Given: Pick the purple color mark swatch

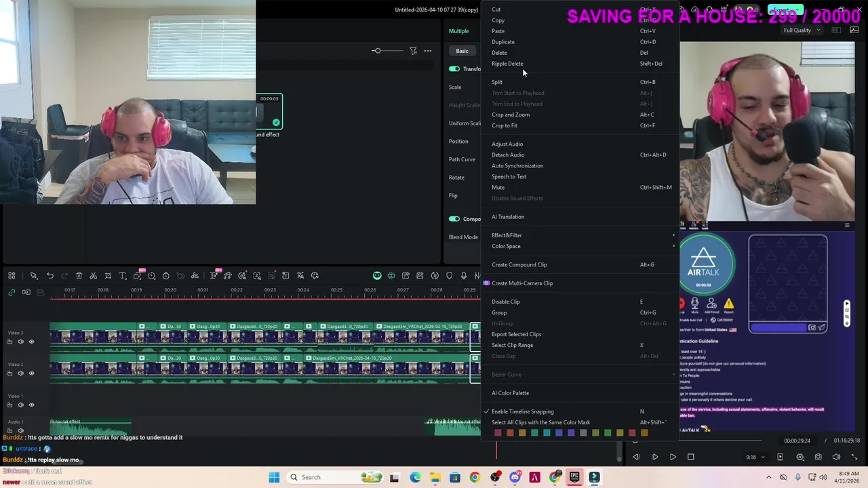Looking at the screenshot, I should point(571,432).
